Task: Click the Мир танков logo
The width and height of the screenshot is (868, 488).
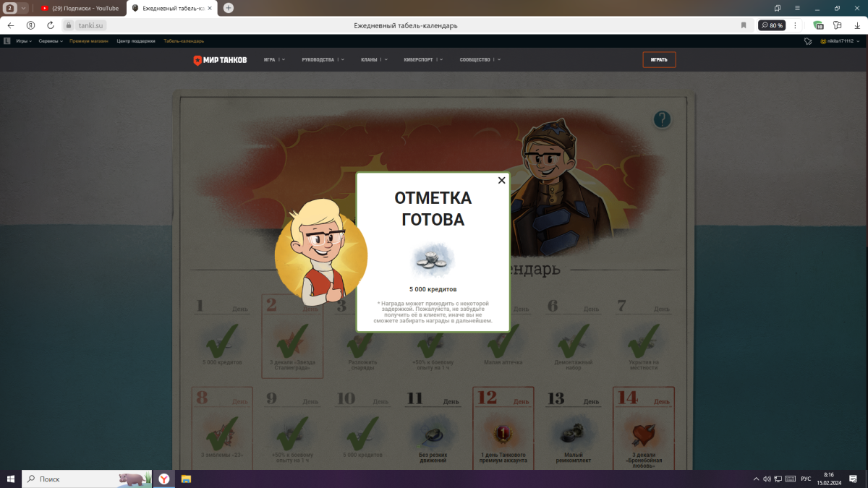Action: point(220,60)
